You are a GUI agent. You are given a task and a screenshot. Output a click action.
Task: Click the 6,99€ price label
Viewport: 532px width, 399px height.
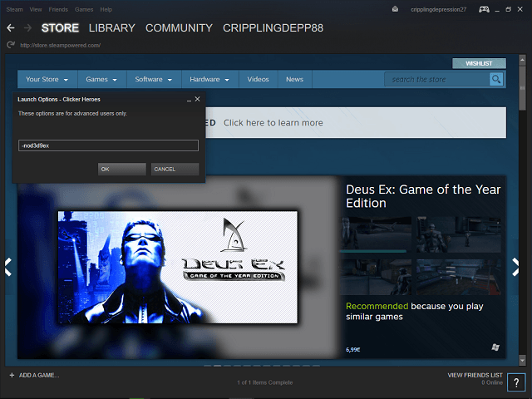(x=352, y=349)
